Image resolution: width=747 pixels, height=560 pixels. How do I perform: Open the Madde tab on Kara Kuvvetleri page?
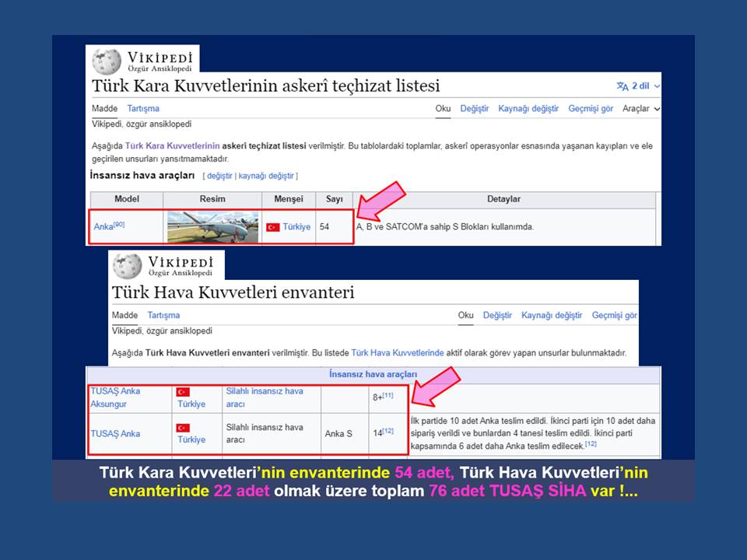click(104, 109)
